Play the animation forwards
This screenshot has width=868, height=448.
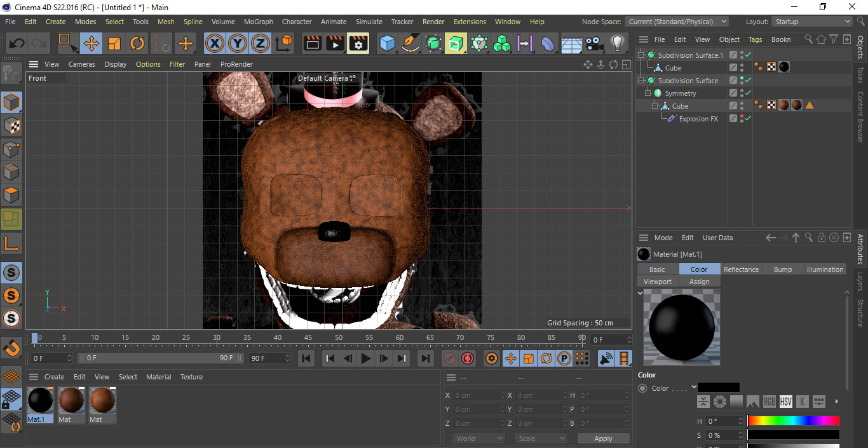click(x=366, y=358)
